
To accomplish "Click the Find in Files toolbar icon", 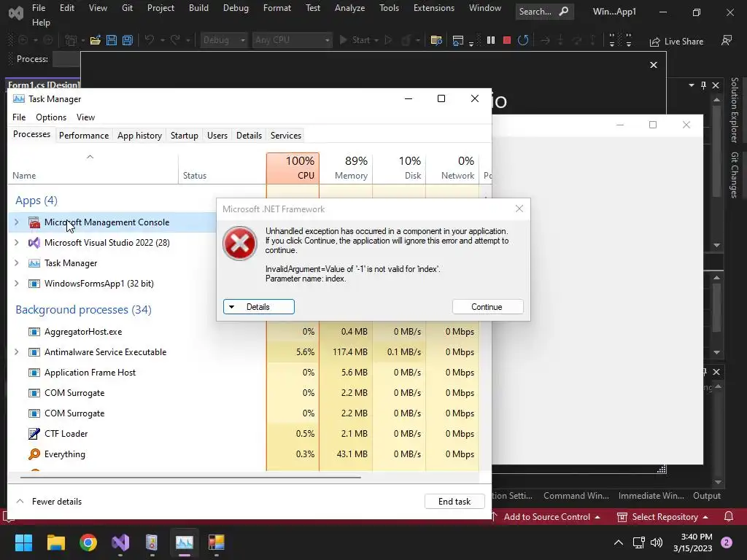I will (436, 41).
